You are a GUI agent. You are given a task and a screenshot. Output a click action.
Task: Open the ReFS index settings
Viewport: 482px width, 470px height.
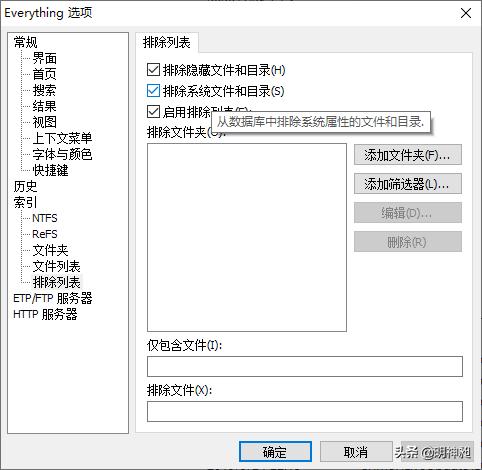pyautogui.click(x=45, y=234)
